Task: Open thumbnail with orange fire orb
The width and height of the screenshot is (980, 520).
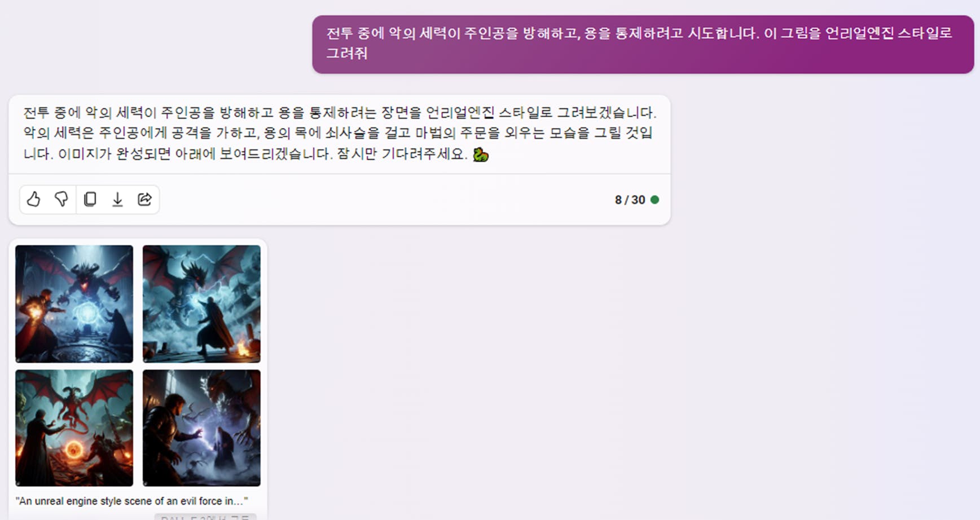Action: pyautogui.click(x=74, y=428)
